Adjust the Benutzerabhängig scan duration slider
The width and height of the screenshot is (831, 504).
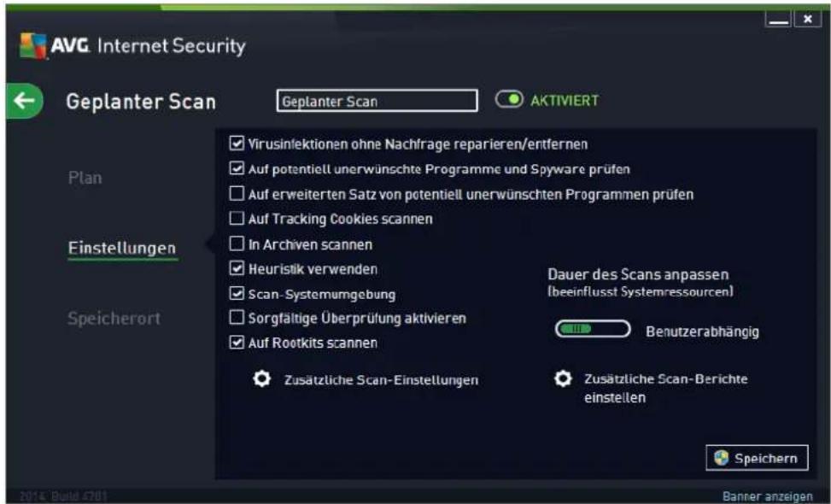click(593, 329)
